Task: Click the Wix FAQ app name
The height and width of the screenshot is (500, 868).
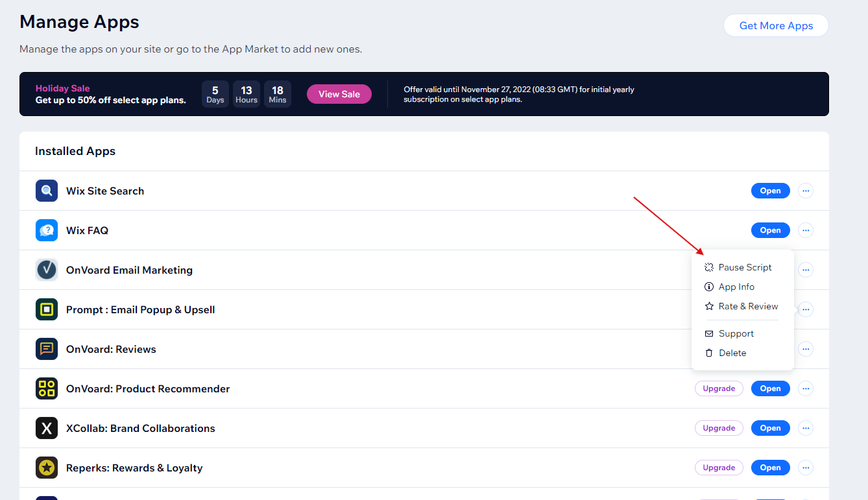Action: [x=87, y=230]
